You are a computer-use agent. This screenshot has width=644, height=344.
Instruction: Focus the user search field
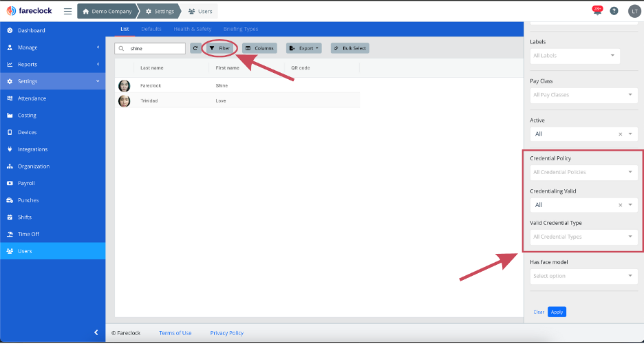pyautogui.click(x=150, y=48)
